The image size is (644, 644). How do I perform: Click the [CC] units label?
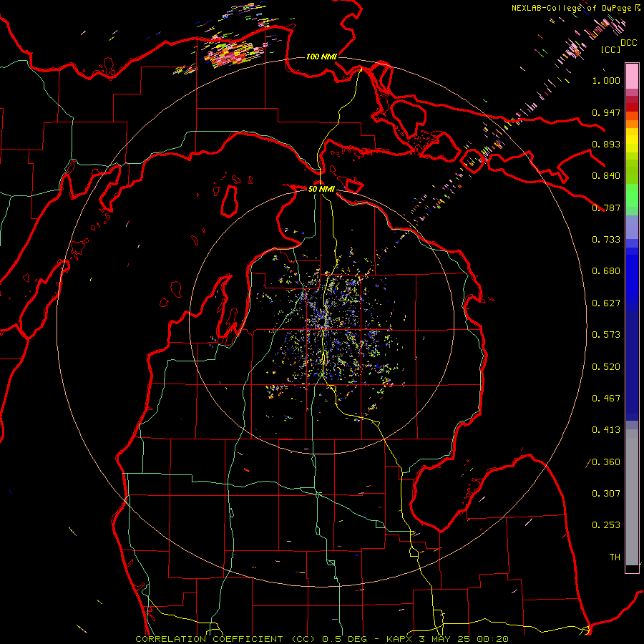click(x=610, y=49)
